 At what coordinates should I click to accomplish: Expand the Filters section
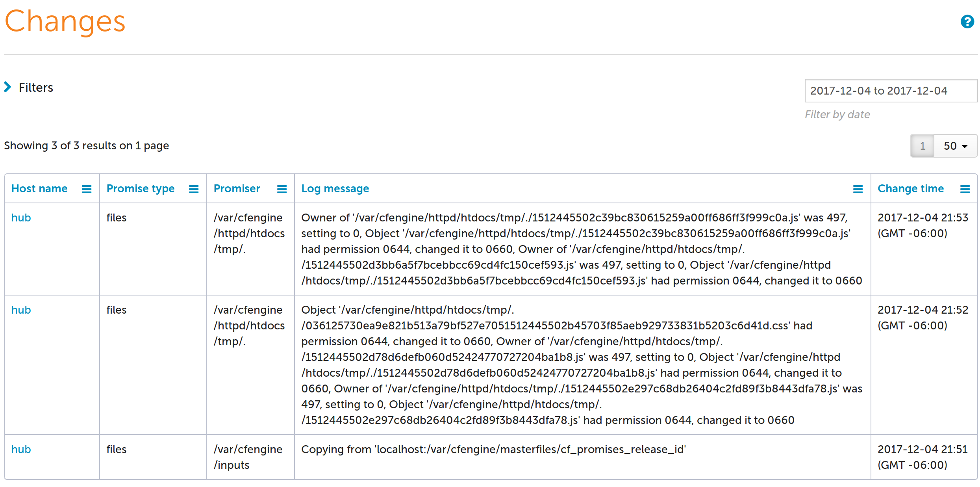pos(36,87)
